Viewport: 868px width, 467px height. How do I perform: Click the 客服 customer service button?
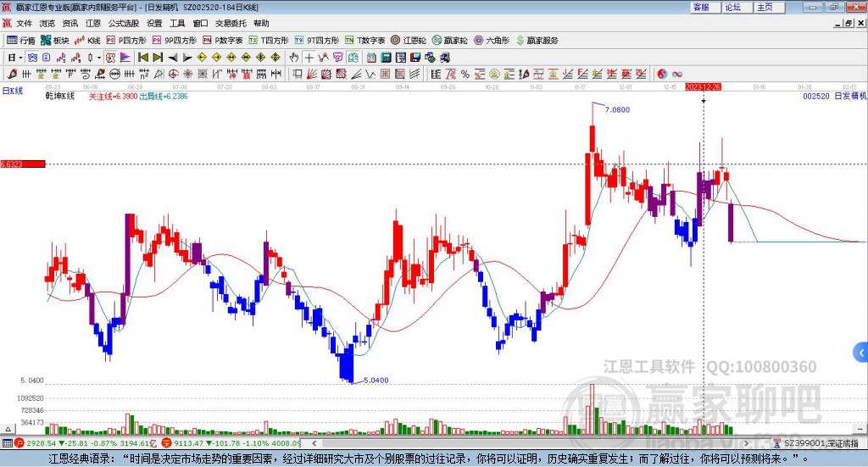(x=705, y=7)
